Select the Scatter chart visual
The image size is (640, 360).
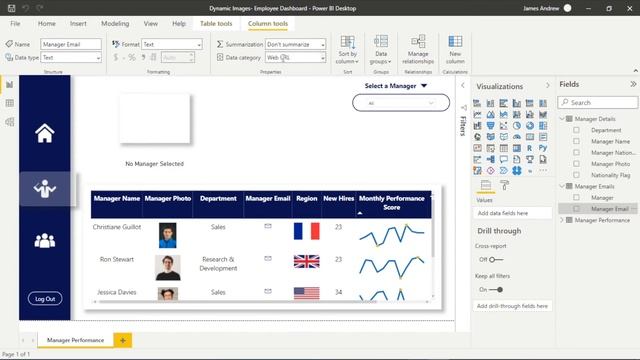point(504,126)
